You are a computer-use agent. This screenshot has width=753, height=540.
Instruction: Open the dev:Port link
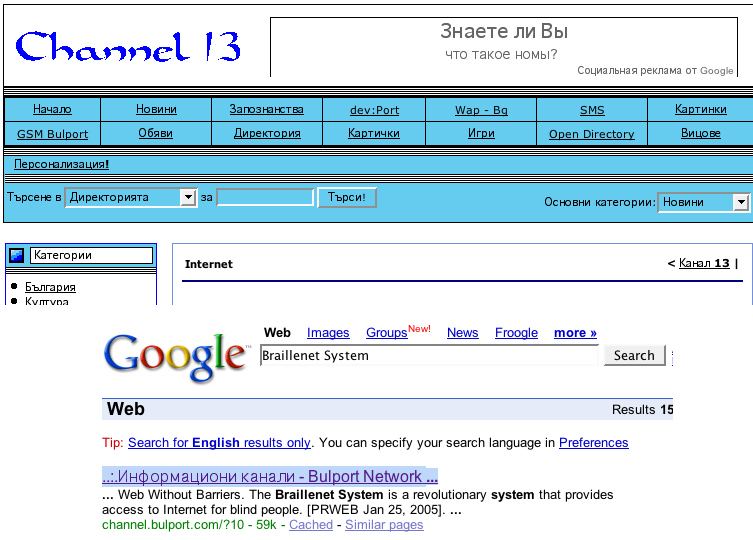pos(374,110)
